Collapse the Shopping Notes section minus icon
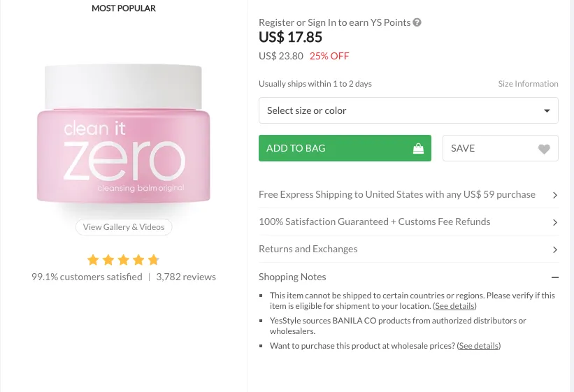This screenshot has height=392, width=574. pyautogui.click(x=554, y=277)
